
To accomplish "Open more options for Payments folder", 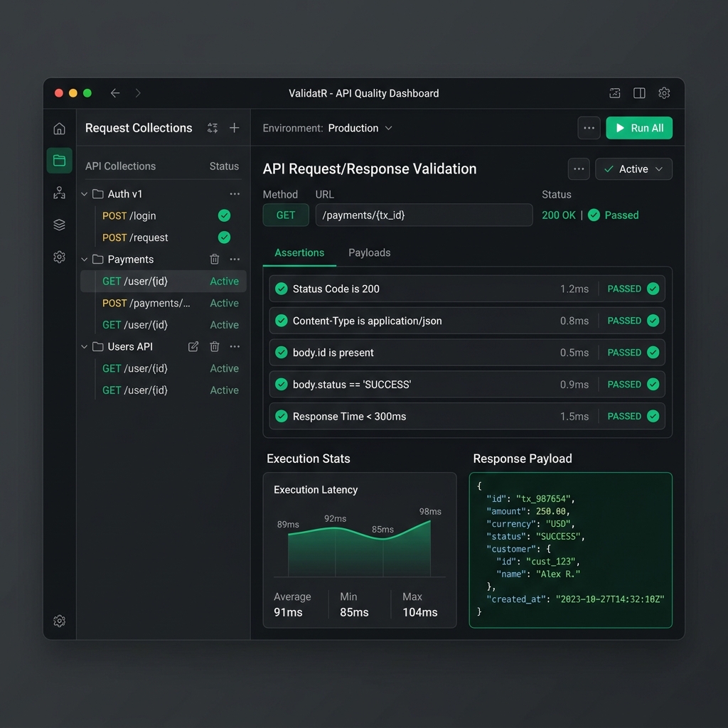I will (x=235, y=259).
